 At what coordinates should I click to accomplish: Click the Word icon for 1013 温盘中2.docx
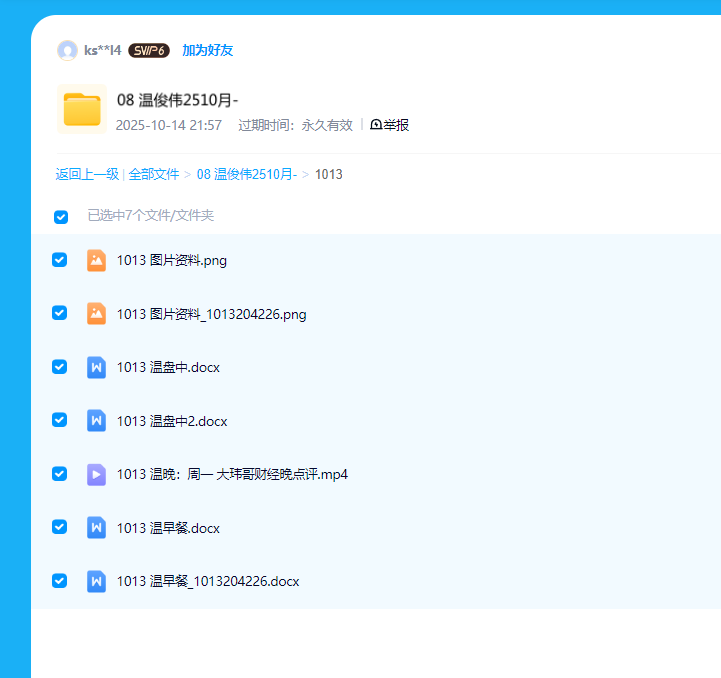[x=96, y=421]
